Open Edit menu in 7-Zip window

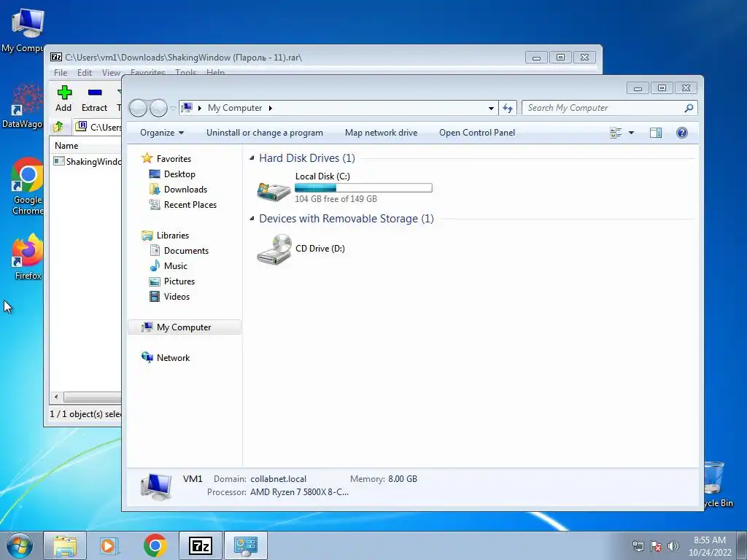point(85,72)
